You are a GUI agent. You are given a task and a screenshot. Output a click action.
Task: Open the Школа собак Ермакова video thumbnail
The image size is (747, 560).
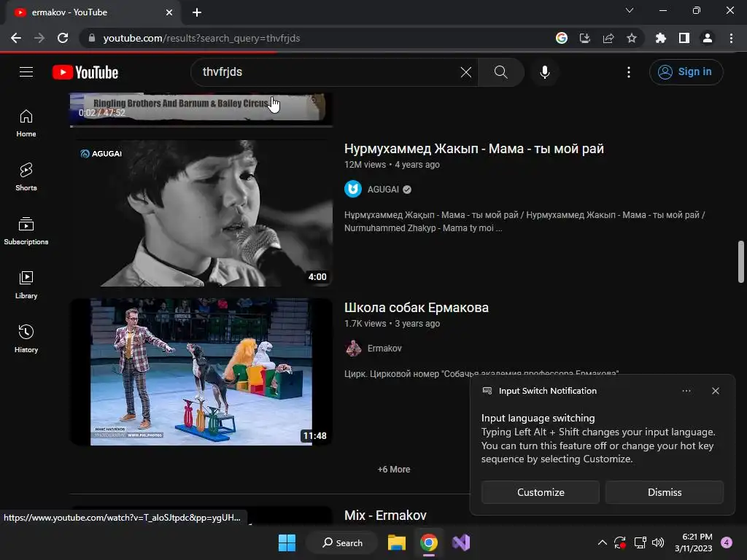(x=201, y=372)
